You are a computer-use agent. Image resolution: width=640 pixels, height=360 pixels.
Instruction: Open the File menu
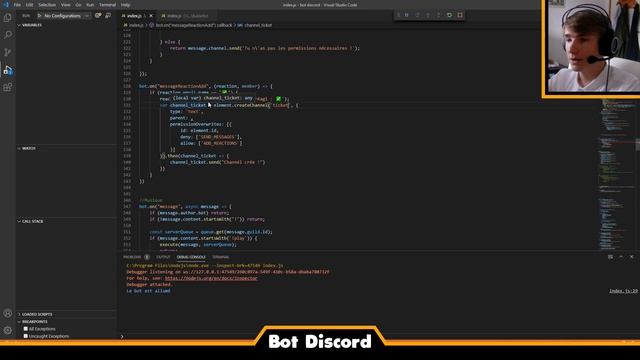click(17, 5)
